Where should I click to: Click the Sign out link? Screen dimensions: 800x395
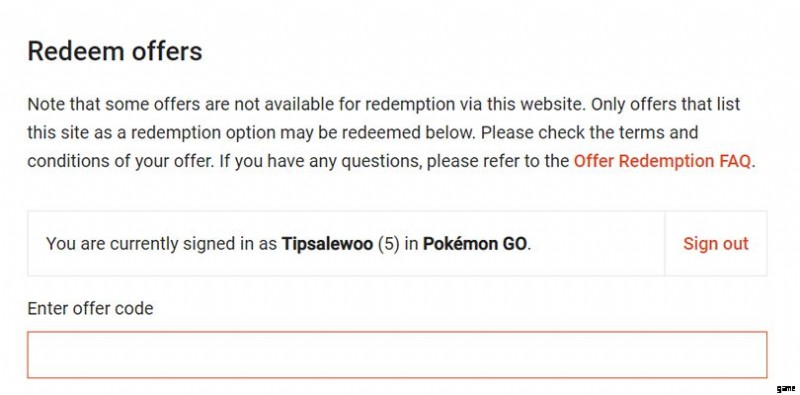coord(716,244)
